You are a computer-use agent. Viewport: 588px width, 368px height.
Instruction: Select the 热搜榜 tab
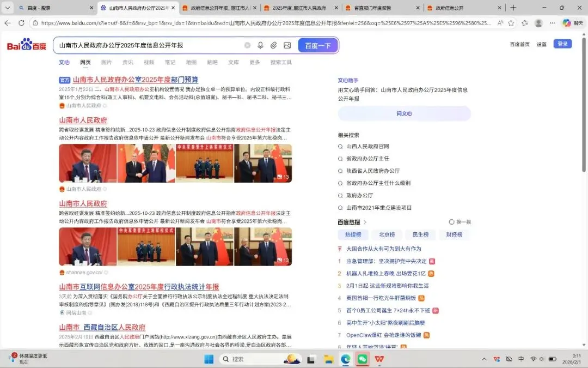click(x=353, y=234)
